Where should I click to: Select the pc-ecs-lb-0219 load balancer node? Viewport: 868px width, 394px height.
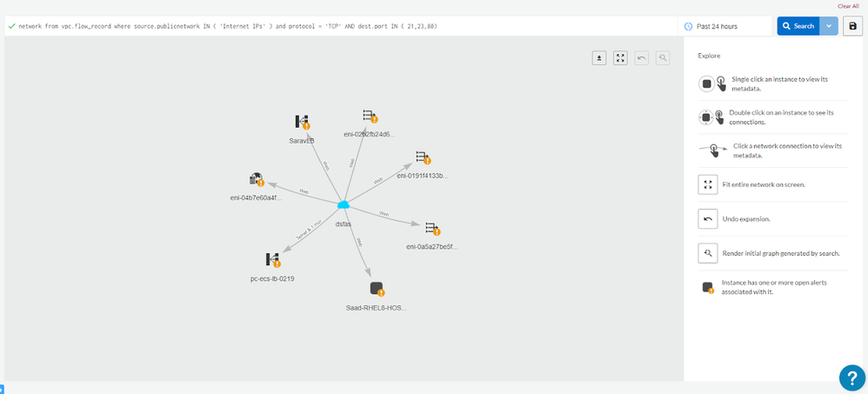pyautogui.click(x=272, y=259)
